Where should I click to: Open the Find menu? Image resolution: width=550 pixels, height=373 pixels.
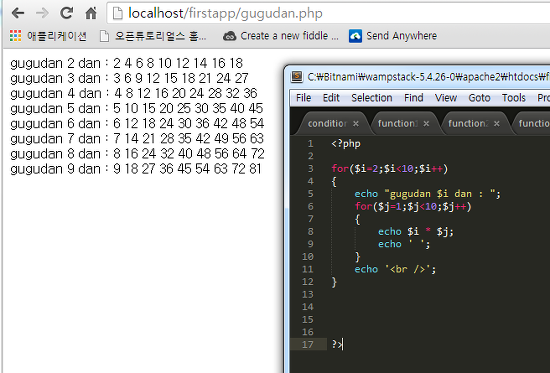(414, 98)
